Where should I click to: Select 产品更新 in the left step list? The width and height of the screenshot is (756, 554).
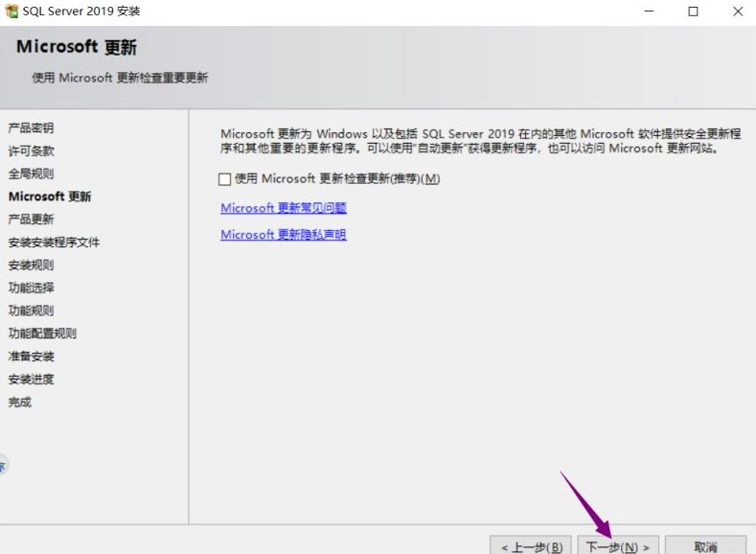click(31, 219)
